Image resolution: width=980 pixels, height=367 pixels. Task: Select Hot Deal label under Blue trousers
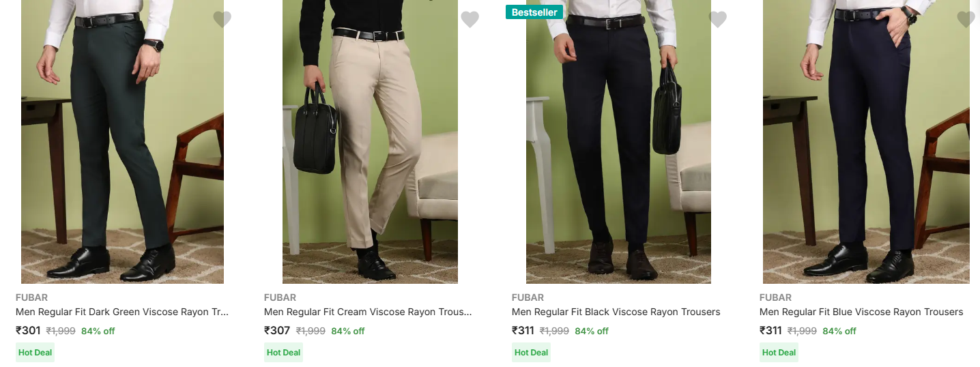[x=779, y=353]
